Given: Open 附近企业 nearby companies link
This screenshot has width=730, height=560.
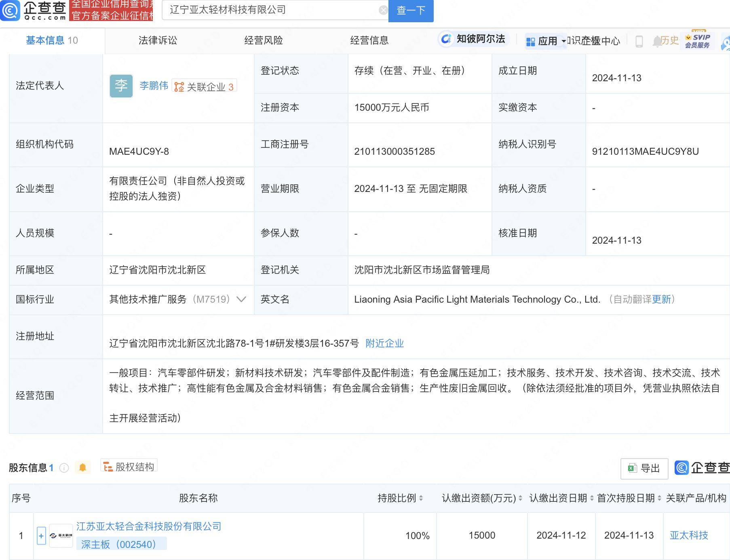Looking at the screenshot, I should [384, 343].
